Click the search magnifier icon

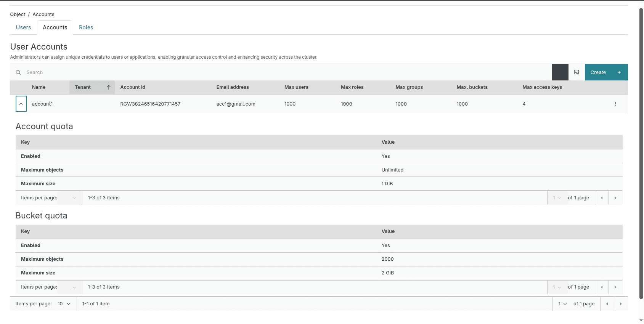point(18,72)
